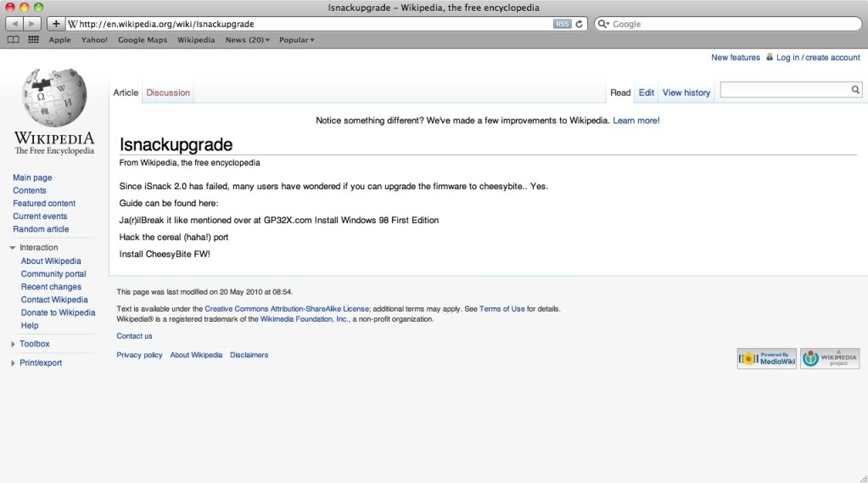The width and height of the screenshot is (868, 483).
Task: Expand the Print/export sidebar section
Action: click(x=40, y=363)
